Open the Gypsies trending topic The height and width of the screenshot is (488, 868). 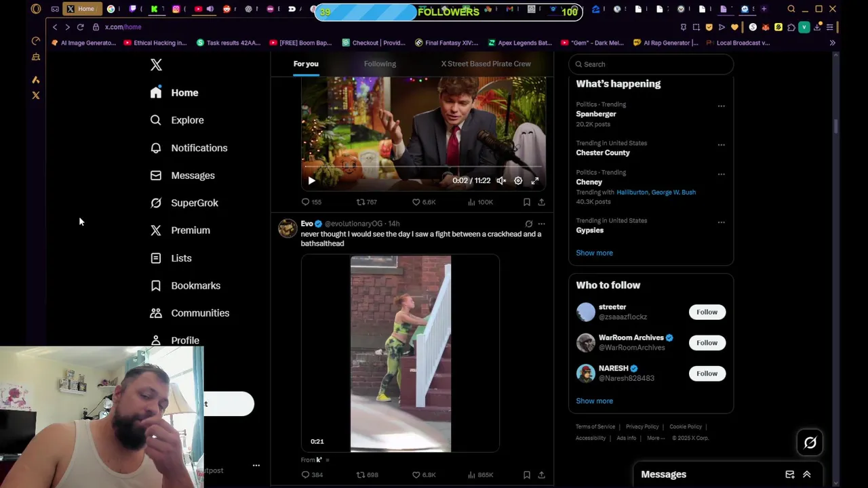(x=590, y=230)
